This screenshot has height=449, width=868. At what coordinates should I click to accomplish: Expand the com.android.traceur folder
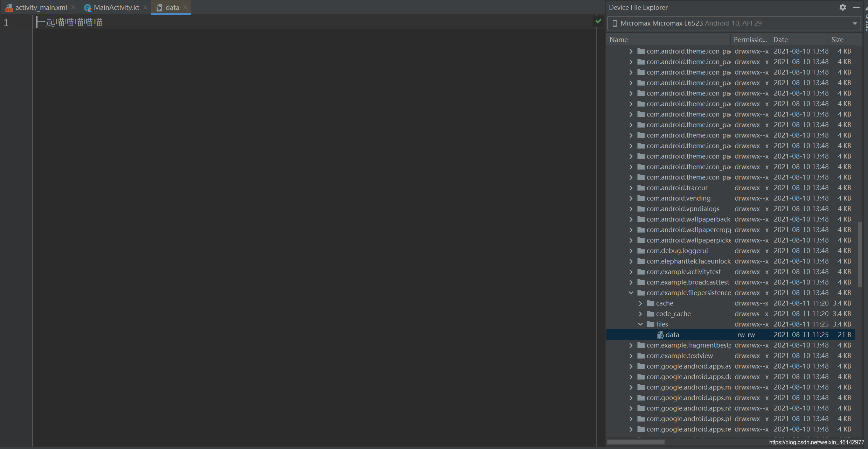coord(631,188)
